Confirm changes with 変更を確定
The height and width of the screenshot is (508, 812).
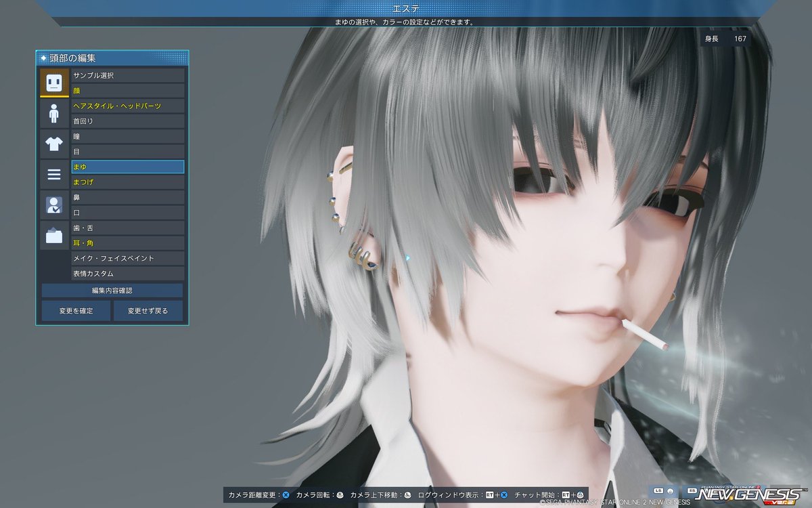click(76, 311)
